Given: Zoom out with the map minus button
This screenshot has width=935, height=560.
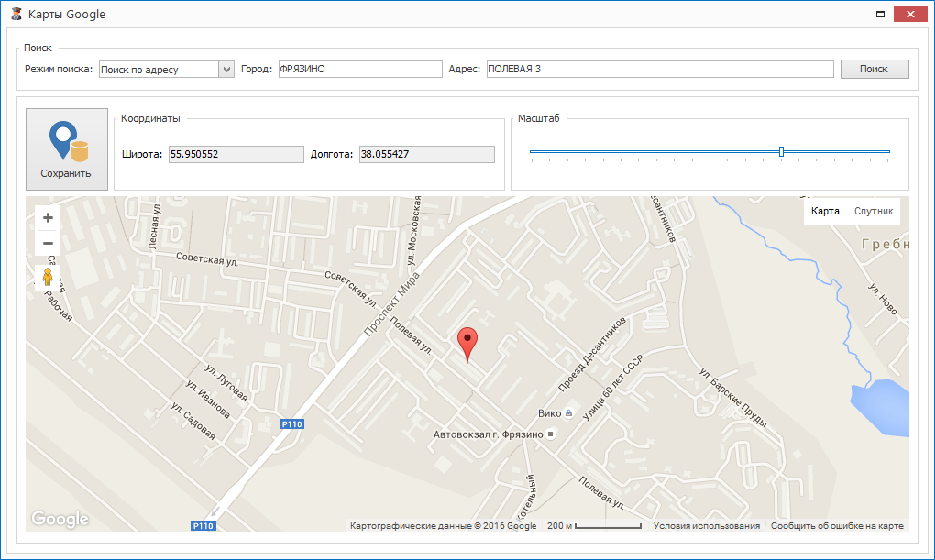Looking at the screenshot, I should (x=49, y=243).
